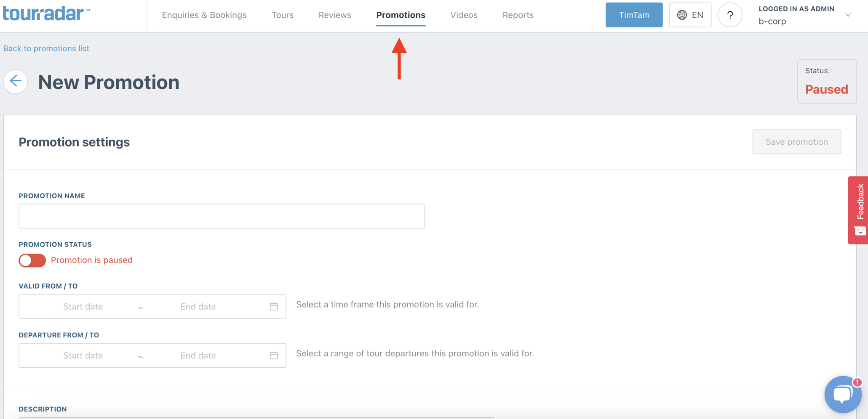The height and width of the screenshot is (419, 868).
Task: Switch to the Reviews tab
Action: 334,15
